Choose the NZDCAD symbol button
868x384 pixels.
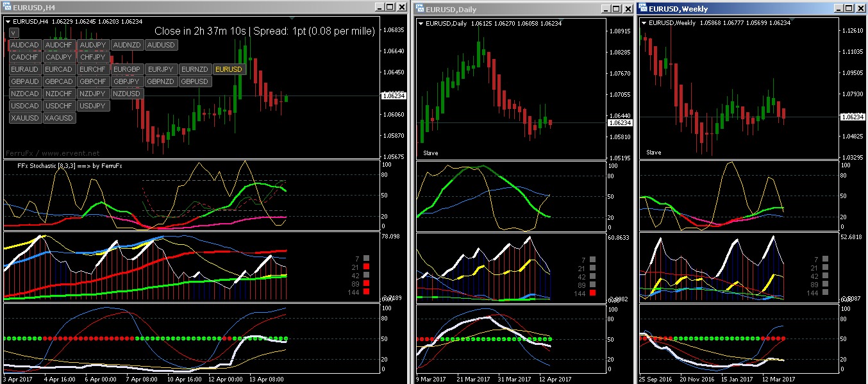click(26, 94)
